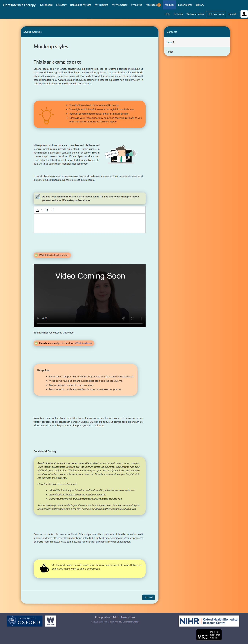Enter fullscreen mode on the video
The image size is (248, 644).
click(x=132, y=318)
